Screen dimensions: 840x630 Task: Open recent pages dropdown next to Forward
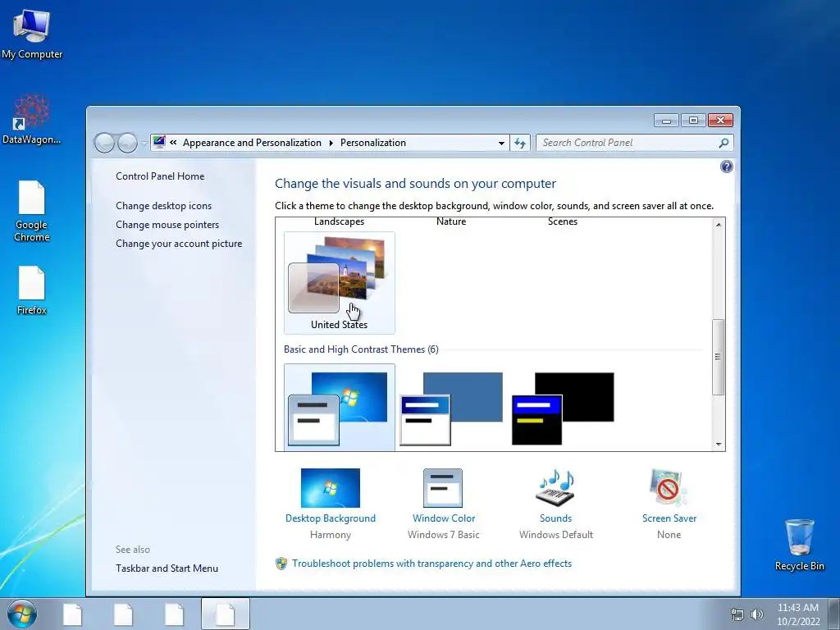pos(144,144)
